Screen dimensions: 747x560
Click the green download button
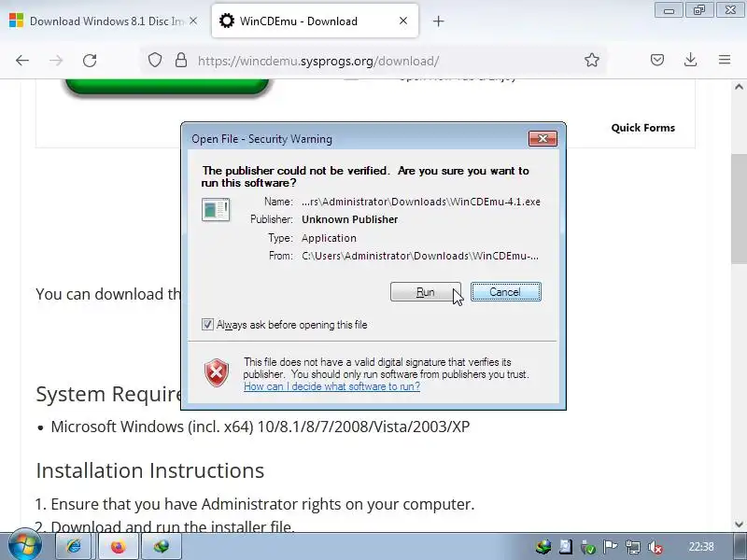(167, 87)
